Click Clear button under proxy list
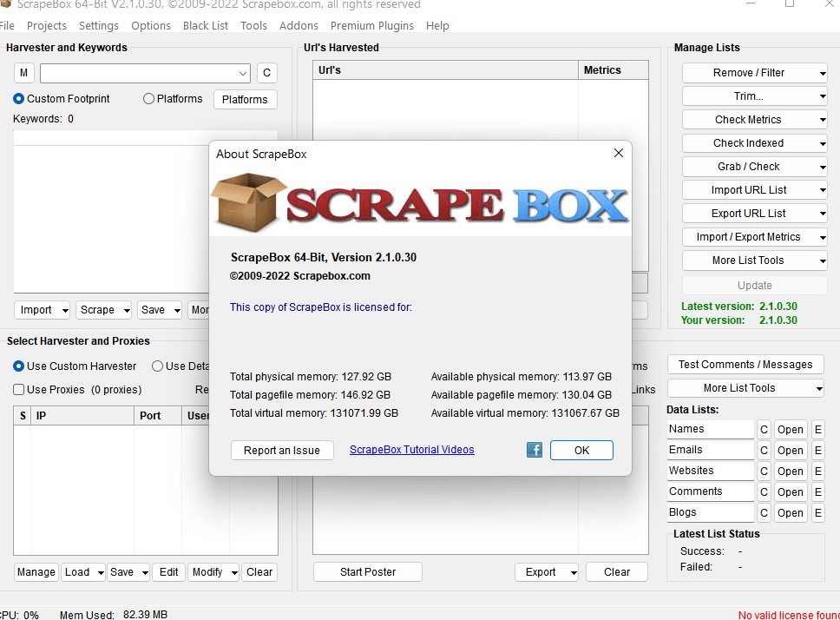The height and width of the screenshot is (620, 840). click(259, 571)
